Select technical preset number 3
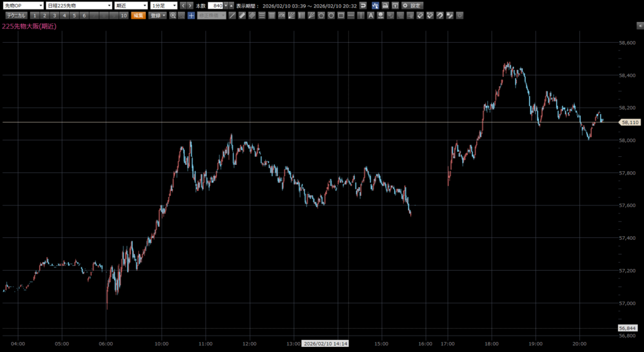 point(55,15)
